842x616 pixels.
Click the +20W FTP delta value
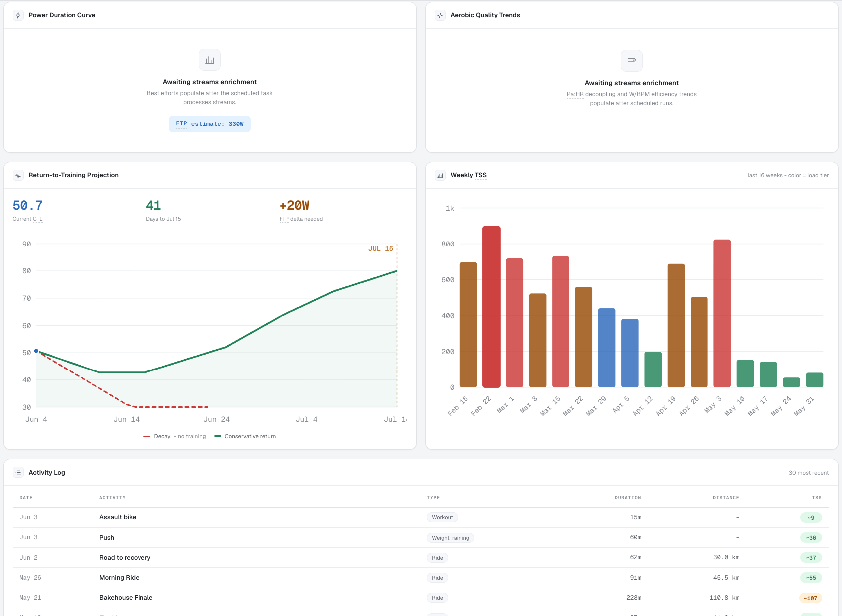pos(294,206)
